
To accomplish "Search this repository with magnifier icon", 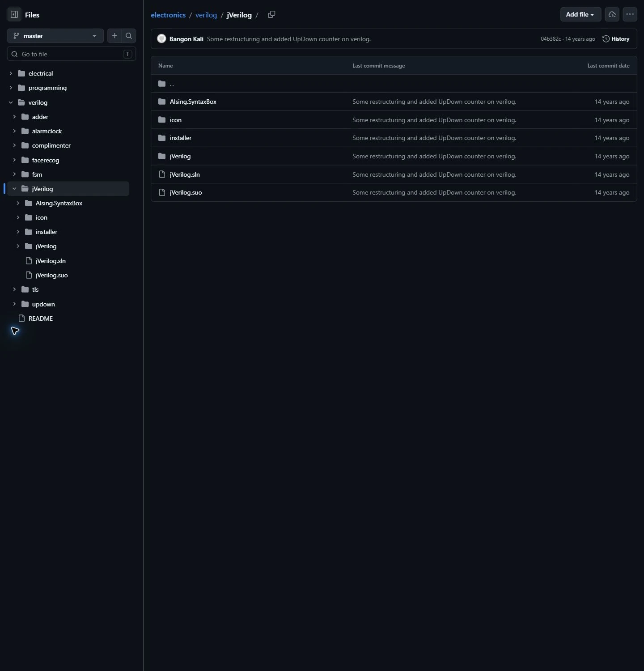I will click(129, 36).
